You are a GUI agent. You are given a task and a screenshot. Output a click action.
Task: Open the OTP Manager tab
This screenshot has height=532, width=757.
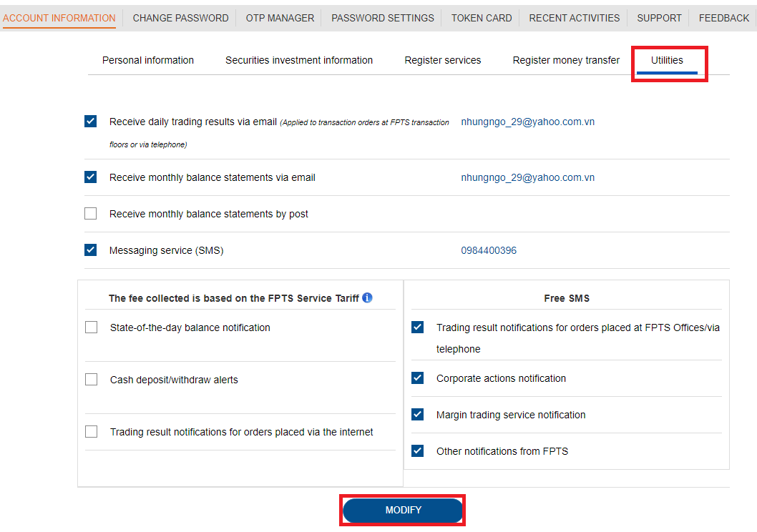[280, 18]
